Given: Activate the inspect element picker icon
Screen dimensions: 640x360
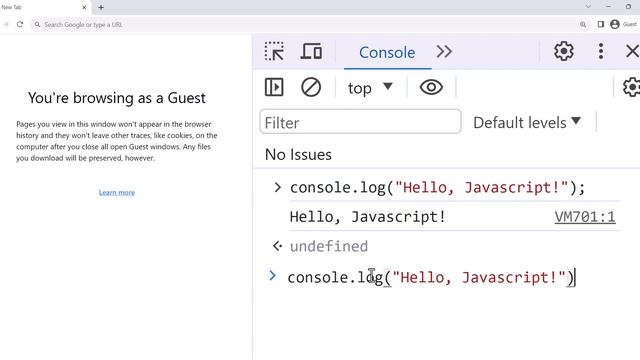Looking at the screenshot, I should [274, 51].
